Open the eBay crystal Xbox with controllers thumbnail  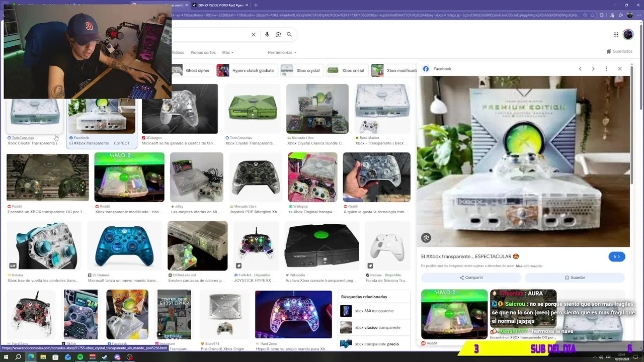[x=197, y=177]
